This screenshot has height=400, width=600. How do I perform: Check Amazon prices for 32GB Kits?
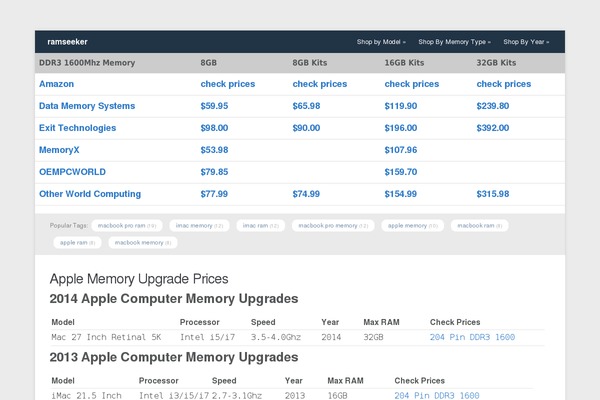[507, 84]
